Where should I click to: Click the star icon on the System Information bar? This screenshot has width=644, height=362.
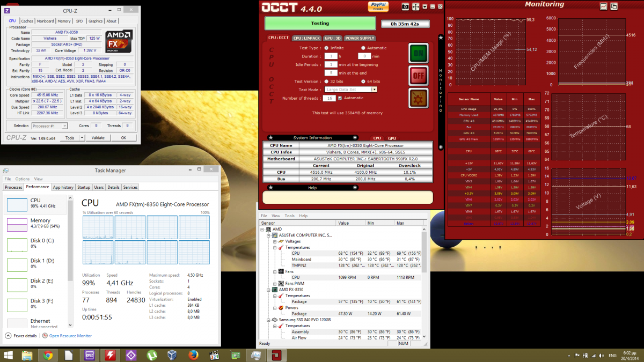(270, 138)
